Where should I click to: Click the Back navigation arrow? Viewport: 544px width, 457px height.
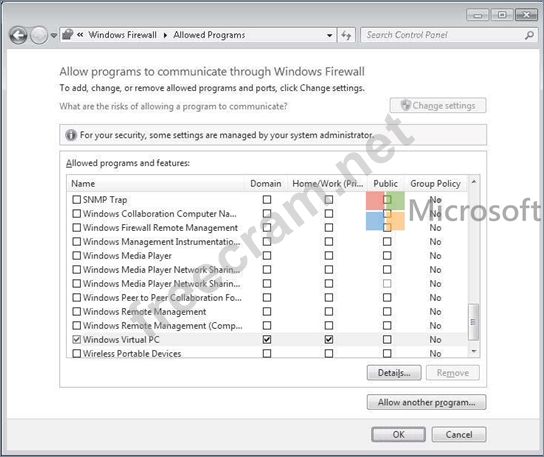tap(18, 35)
